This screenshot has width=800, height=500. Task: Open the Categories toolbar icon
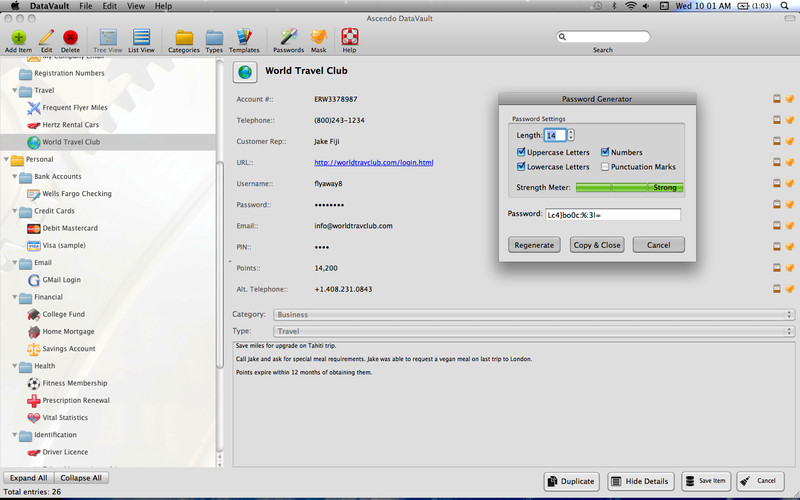pos(183,37)
